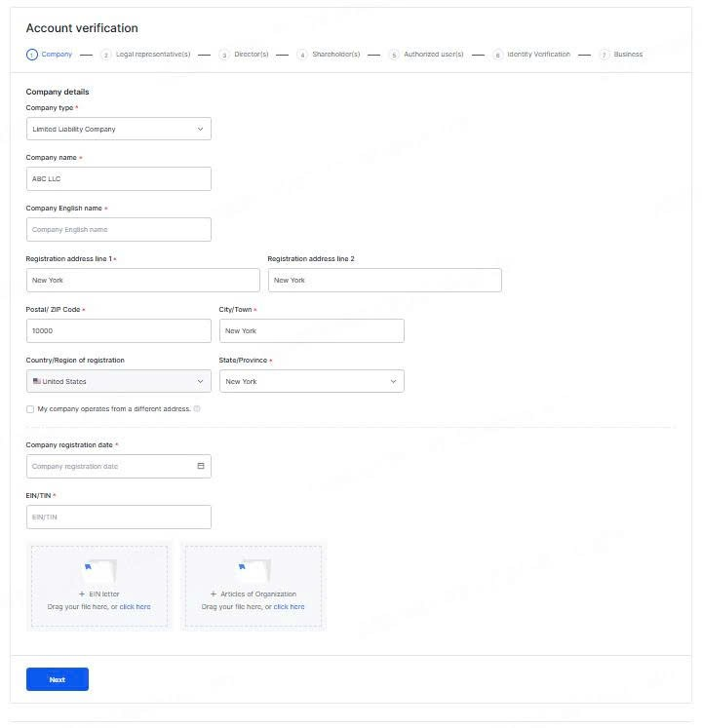Focus the Company English name field

119,229
